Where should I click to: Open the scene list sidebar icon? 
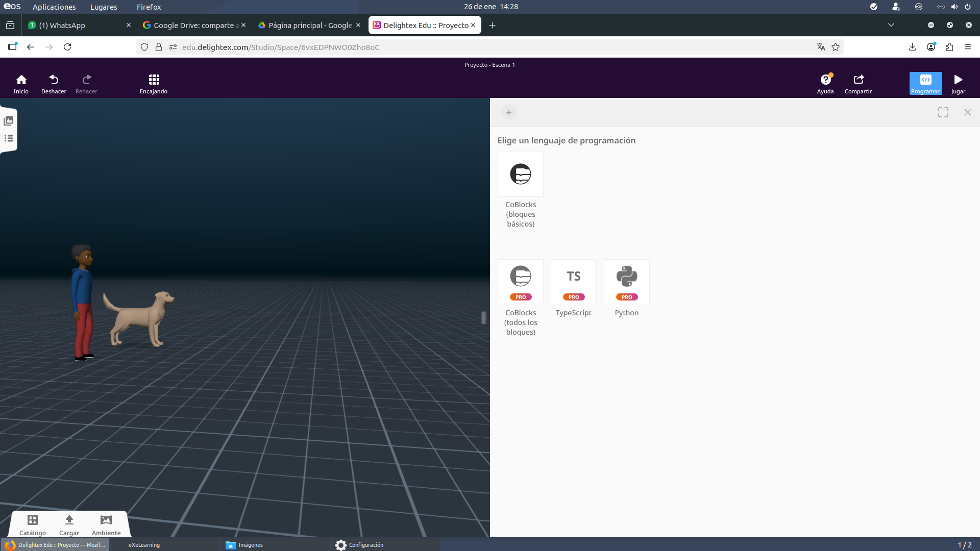[9, 138]
